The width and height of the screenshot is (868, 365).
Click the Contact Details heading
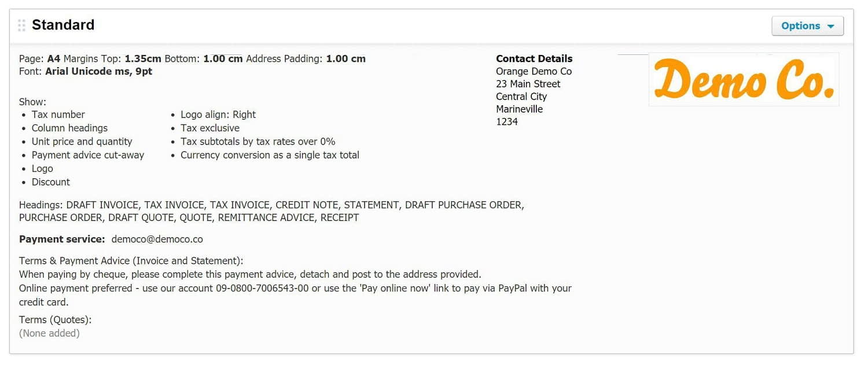pyautogui.click(x=534, y=58)
